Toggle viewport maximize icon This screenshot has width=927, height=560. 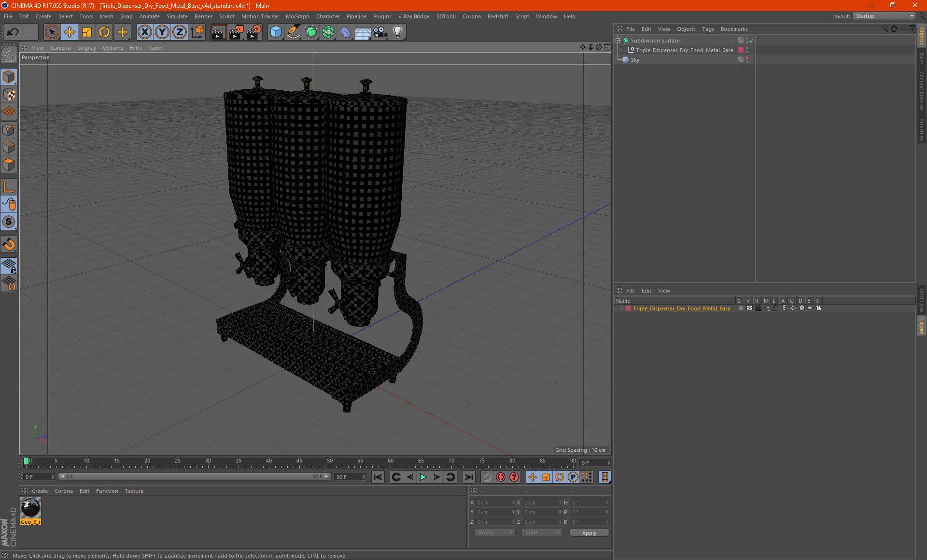click(607, 47)
